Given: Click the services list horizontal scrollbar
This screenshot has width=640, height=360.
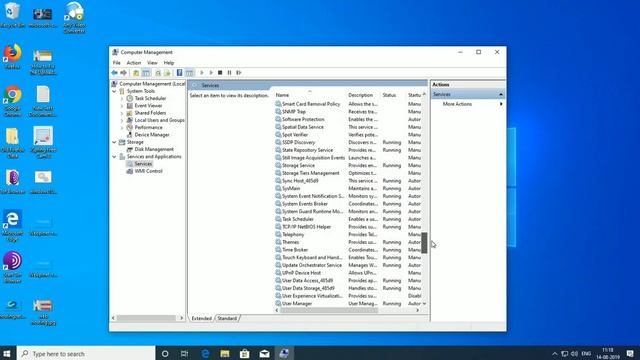Looking at the screenshot, I should 329,311.
